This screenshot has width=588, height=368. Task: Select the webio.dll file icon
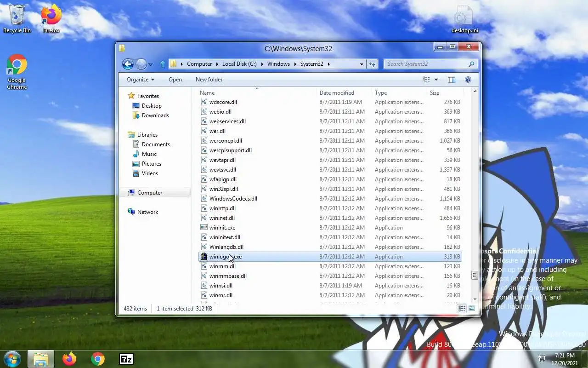point(204,111)
